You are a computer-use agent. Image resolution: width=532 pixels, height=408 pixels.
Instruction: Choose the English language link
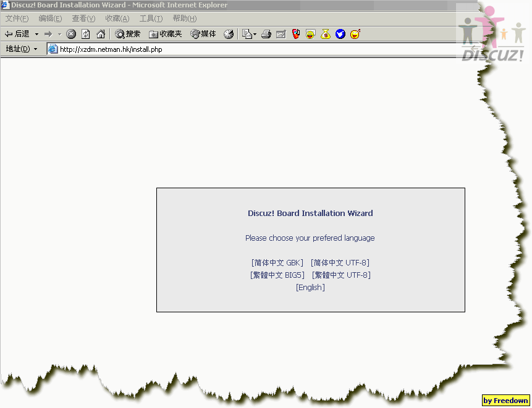[310, 288]
